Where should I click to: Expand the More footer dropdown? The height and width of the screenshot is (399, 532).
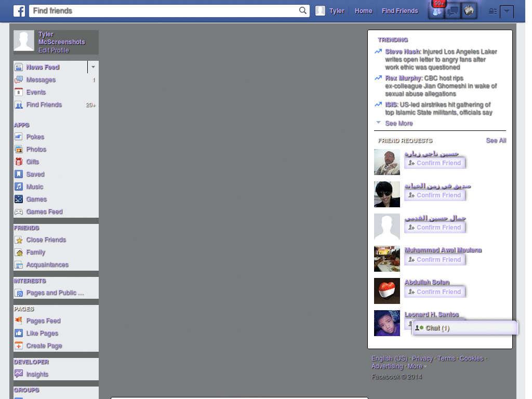(417, 366)
